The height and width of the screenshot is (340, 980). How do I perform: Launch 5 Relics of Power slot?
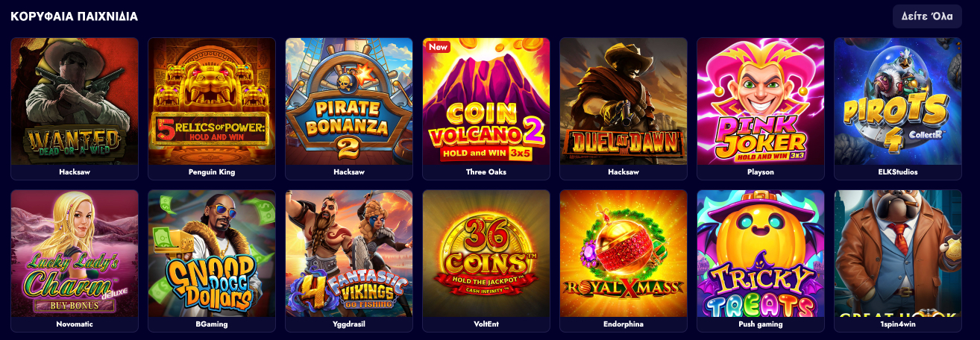pyautogui.click(x=212, y=101)
